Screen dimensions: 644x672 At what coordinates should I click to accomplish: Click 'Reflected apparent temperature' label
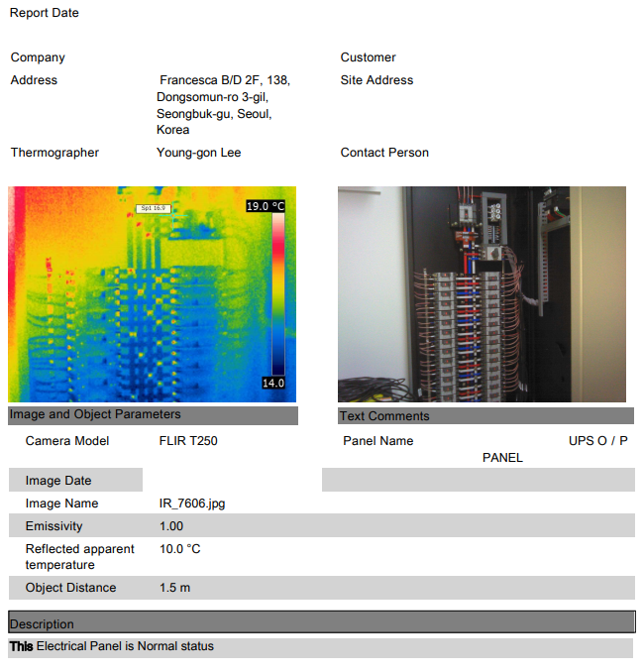click(80, 557)
